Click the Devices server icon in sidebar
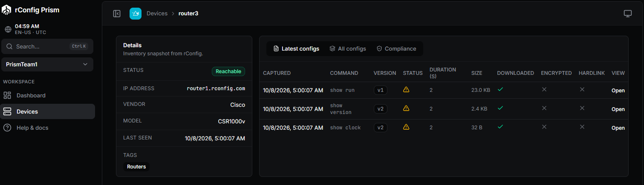The height and width of the screenshot is (185, 644). click(7, 111)
